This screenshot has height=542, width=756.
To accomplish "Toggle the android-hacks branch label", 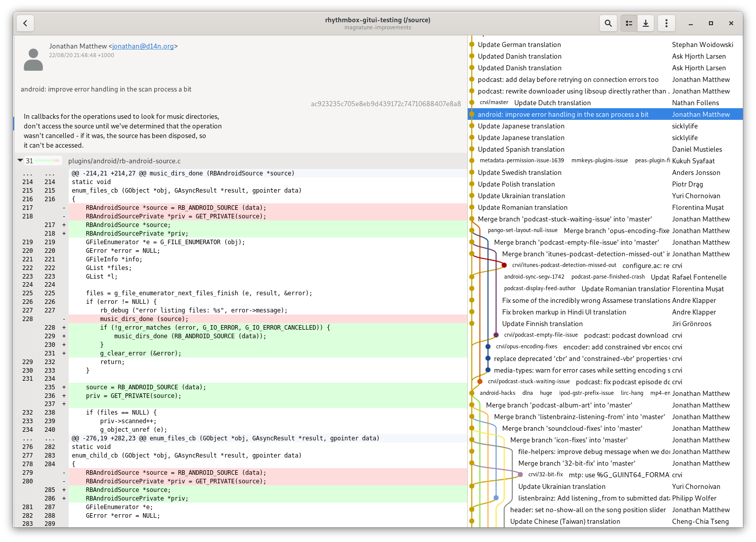I will tap(497, 393).
